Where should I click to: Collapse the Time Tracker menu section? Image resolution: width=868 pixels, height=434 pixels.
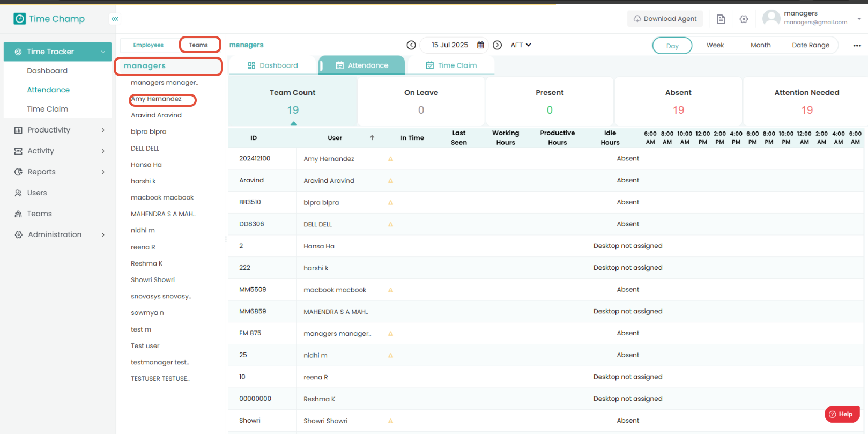103,52
